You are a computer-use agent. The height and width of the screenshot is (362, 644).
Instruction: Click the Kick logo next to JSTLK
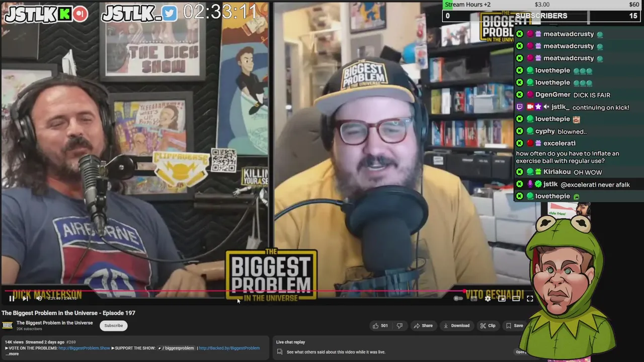[65, 14]
